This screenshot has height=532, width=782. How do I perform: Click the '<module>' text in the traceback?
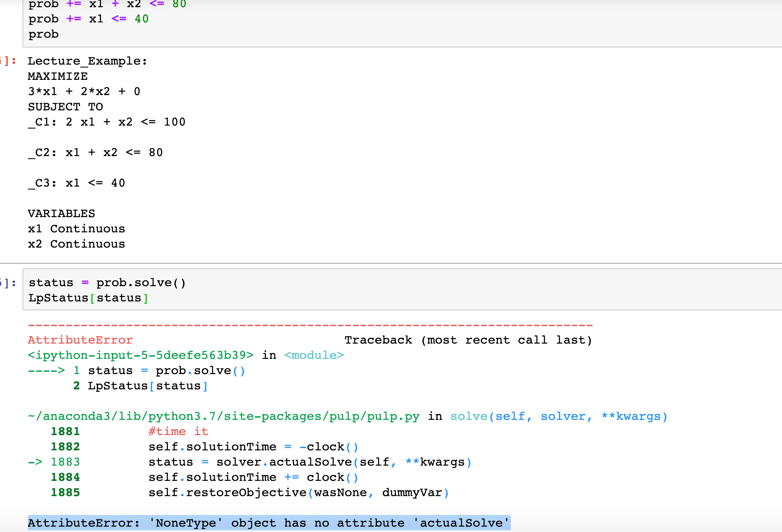(314, 355)
